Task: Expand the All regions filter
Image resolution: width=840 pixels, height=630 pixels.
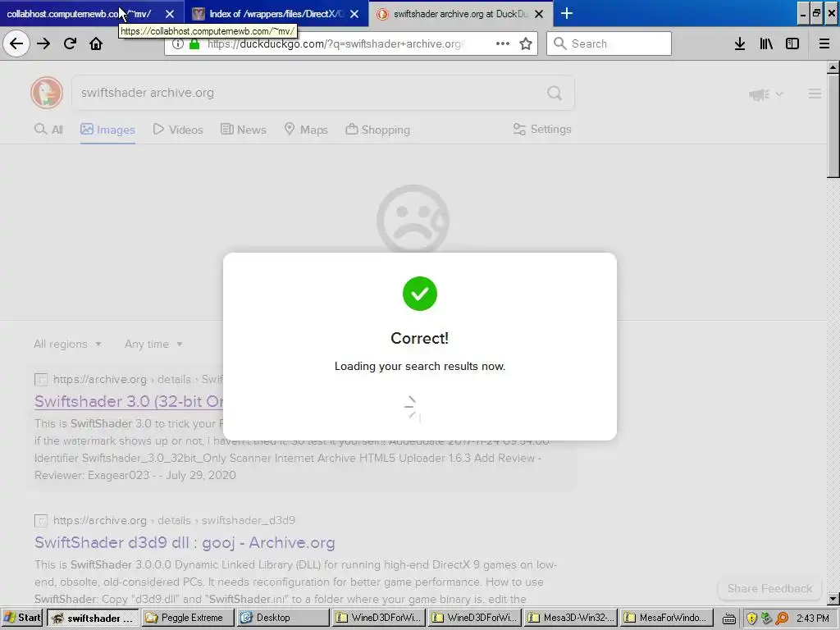Action: [67, 344]
